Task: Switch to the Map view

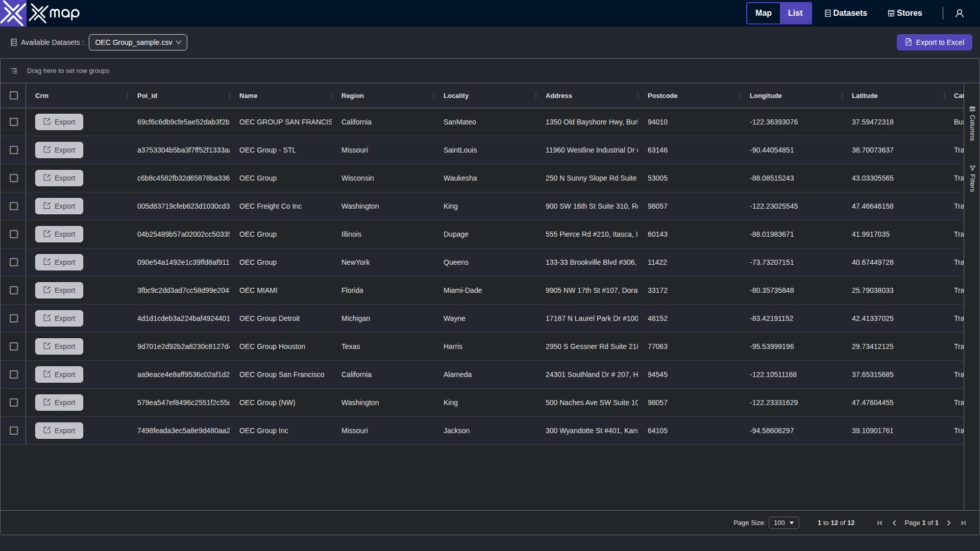Action: (763, 13)
